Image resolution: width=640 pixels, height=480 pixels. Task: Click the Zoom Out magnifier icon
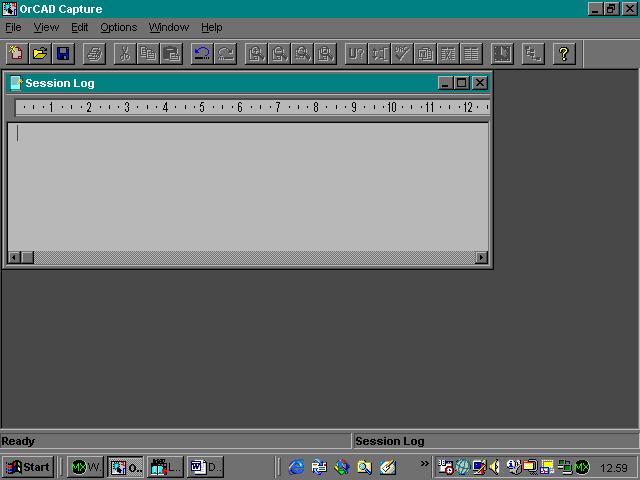[280, 53]
